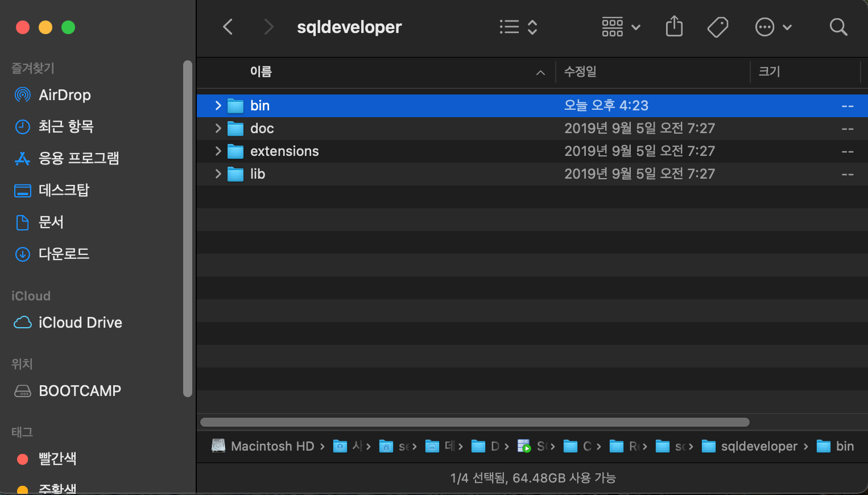The image size is (868, 495).
Task: Expand the lib folder
Action: click(x=218, y=174)
